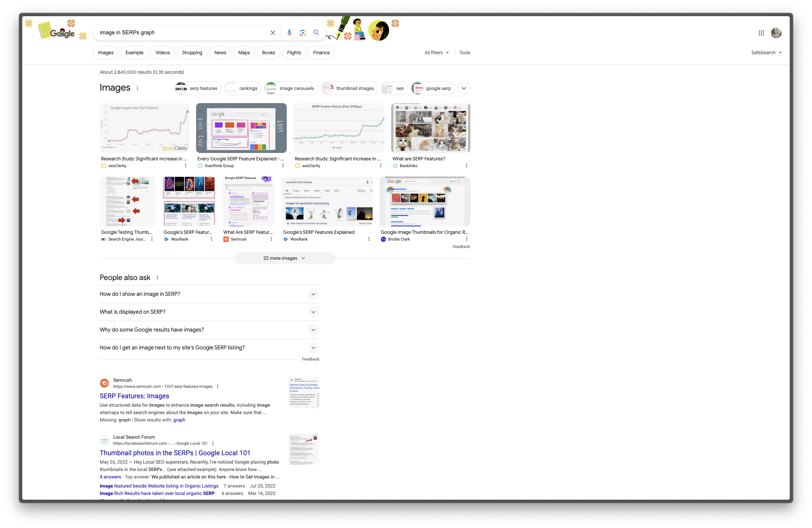Open the Google account profile avatar
Image resolution: width=812 pixels, height=528 pixels.
pyautogui.click(x=776, y=33)
